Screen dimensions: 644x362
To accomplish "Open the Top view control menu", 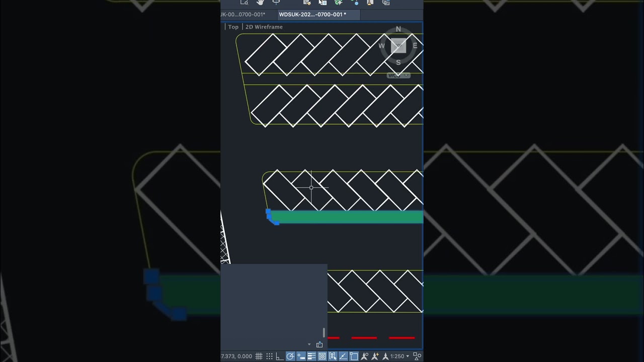I will [x=233, y=27].
